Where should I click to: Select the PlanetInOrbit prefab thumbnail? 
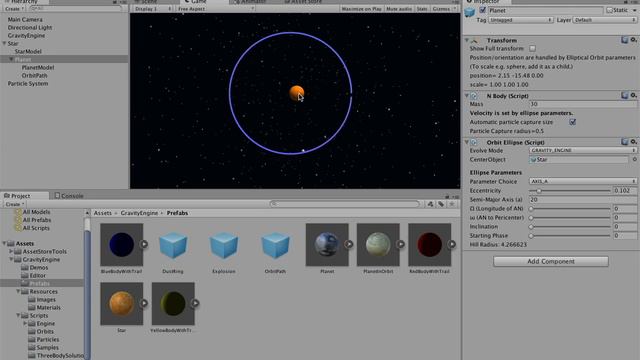pos(378,244)
